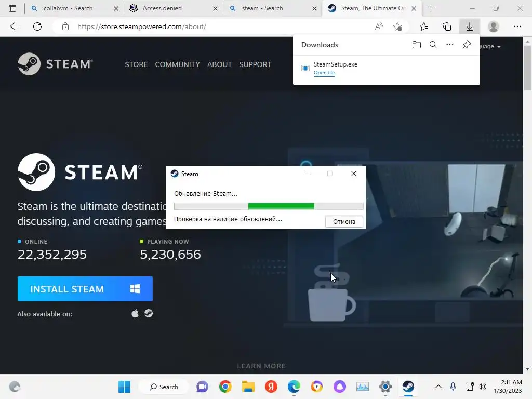Cancel the Steam update with Отмена

[344, 221]
